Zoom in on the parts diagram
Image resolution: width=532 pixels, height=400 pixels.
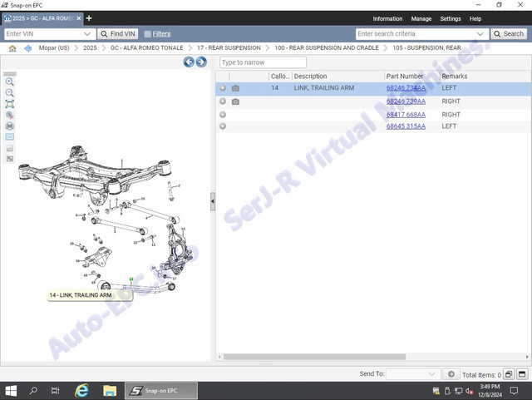9,81
